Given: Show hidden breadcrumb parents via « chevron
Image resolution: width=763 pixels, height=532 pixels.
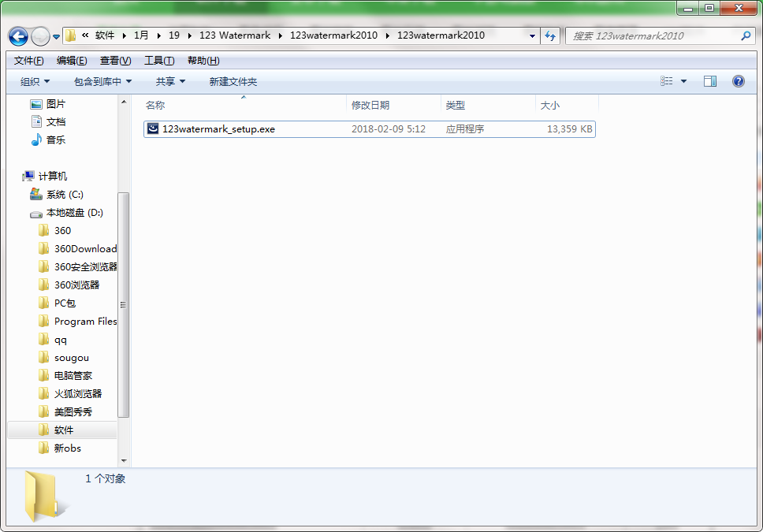Looking at the screenshot, I should coord(85,35).
